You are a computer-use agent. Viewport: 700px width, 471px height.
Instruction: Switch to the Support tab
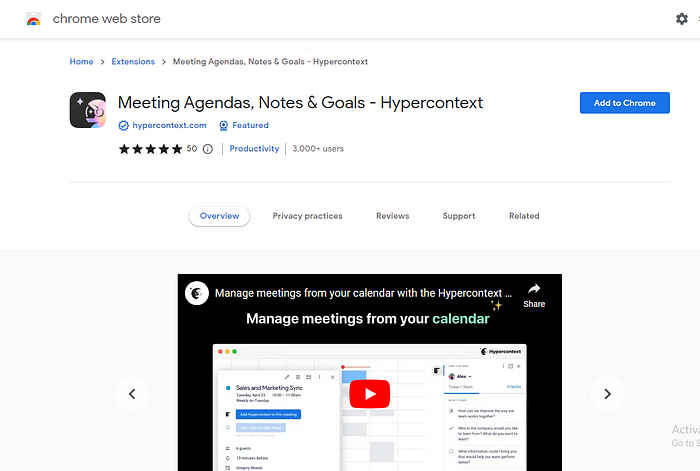[459, 216]
